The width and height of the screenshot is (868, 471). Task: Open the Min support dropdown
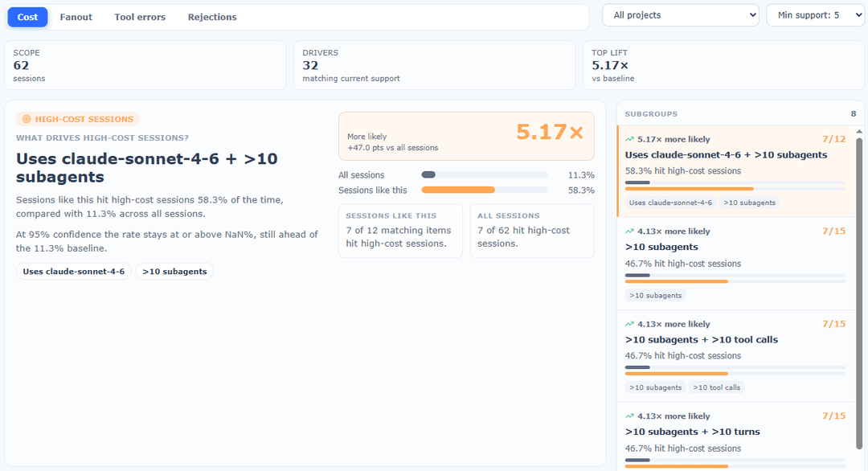(x=816, y=15)
